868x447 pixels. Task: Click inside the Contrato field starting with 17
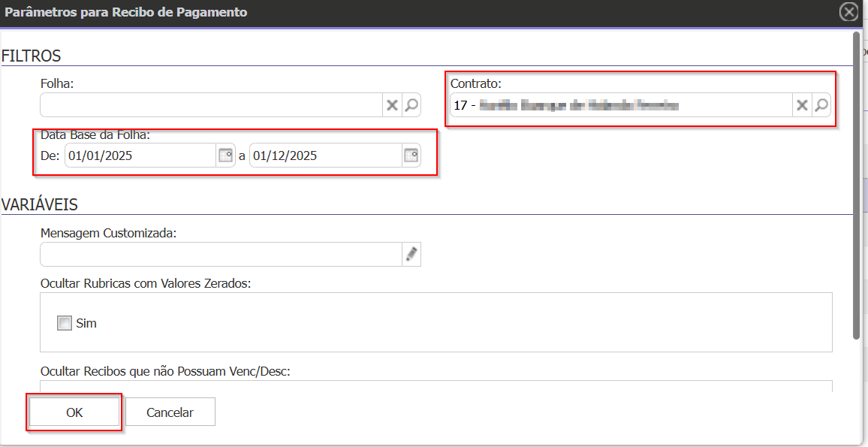point(619,105)
